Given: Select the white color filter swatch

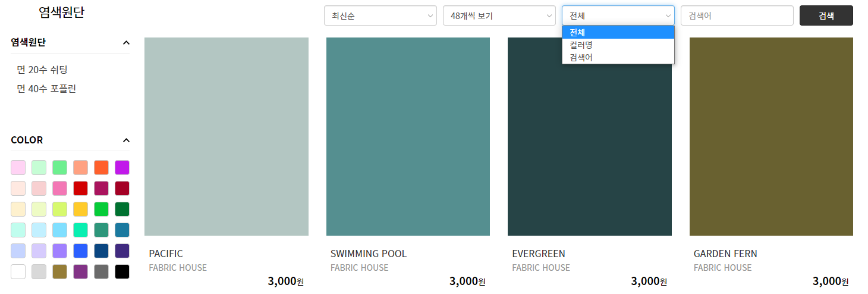Looking at the screenshot, I should [x=18, y=271].
